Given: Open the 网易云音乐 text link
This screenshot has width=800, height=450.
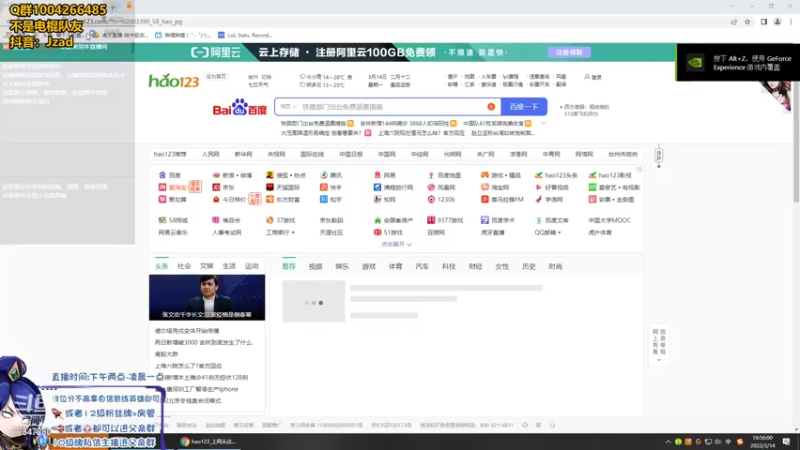Looking at the screenshot, I should point(173,233).
